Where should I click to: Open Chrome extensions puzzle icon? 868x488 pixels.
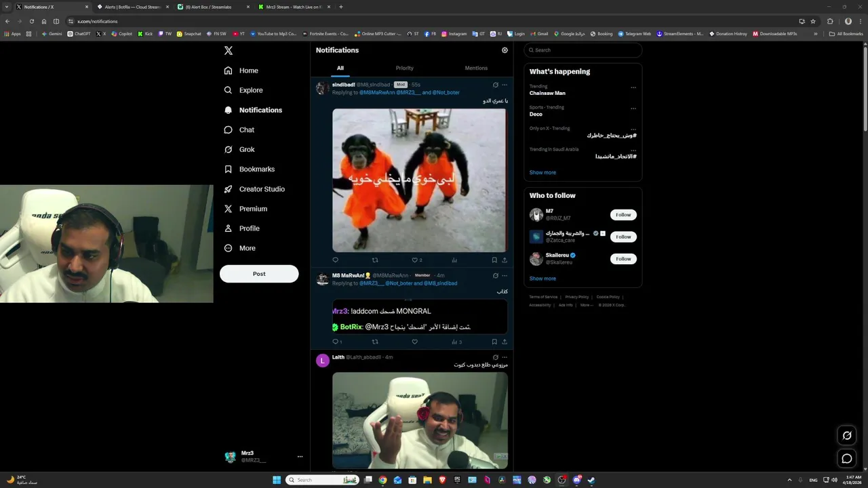pyautogui.click(x=830, y=21)
